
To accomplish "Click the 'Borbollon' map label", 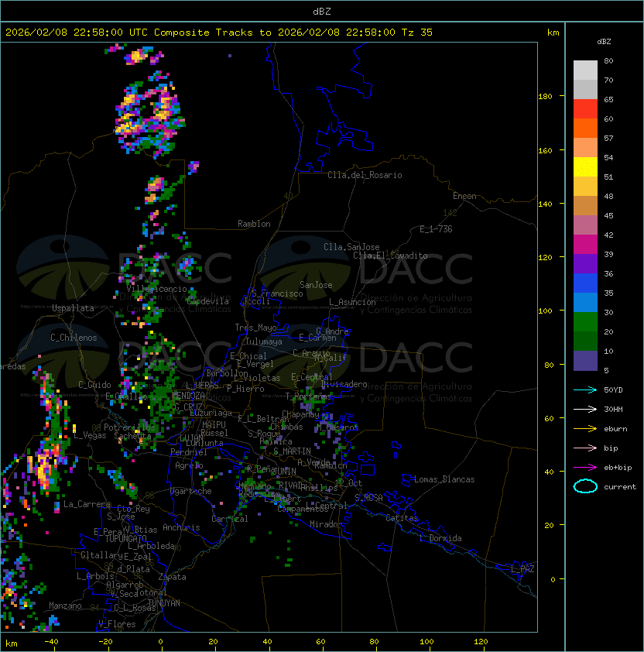I will (228, 373).
